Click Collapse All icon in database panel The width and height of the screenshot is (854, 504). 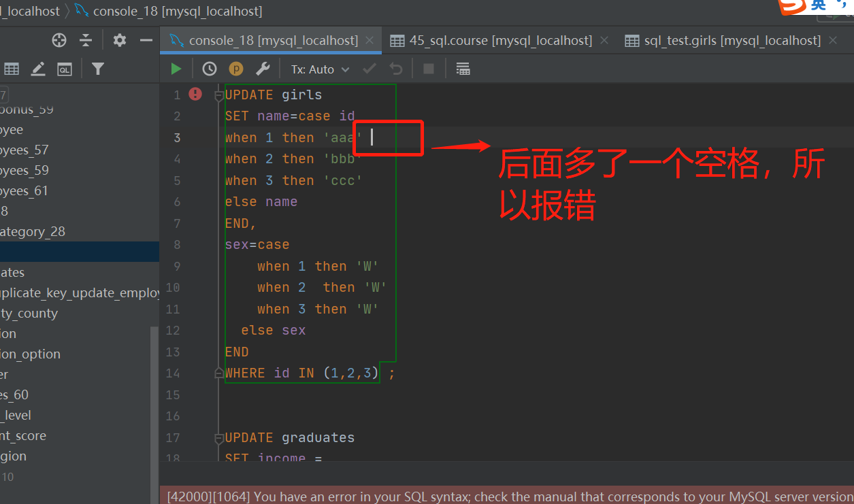point(86,40)
